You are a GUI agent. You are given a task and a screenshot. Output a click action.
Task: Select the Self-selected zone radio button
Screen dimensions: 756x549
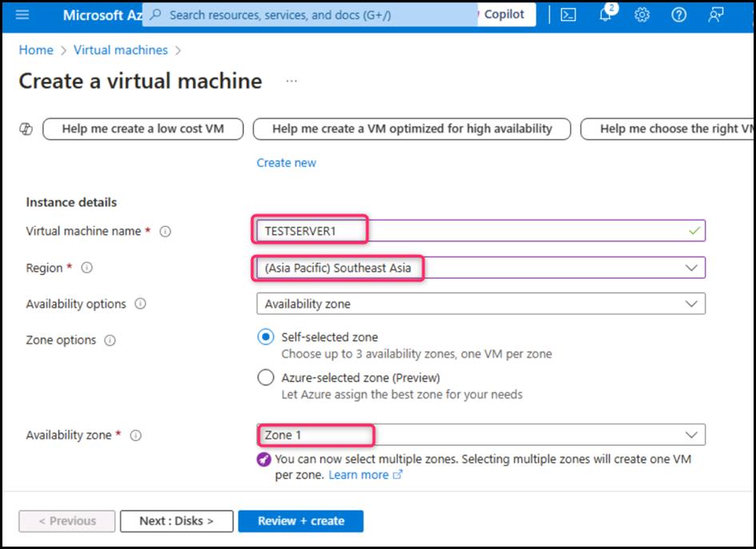266,337
